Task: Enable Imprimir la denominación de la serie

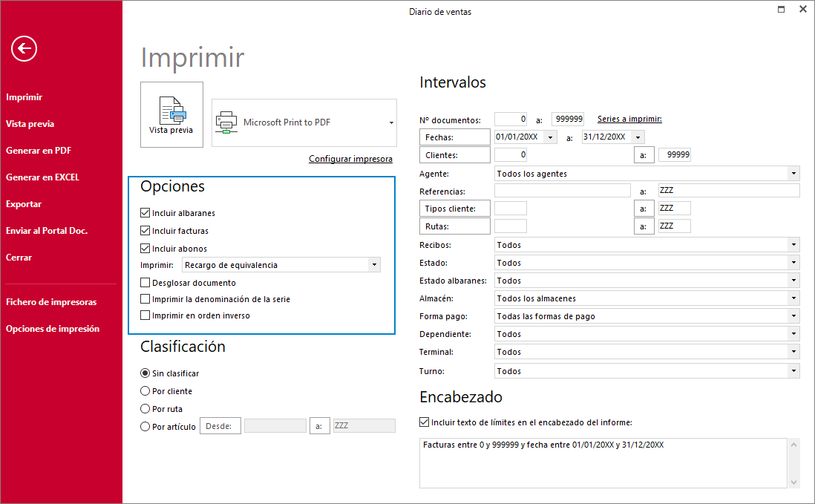Action: [145, 299]
